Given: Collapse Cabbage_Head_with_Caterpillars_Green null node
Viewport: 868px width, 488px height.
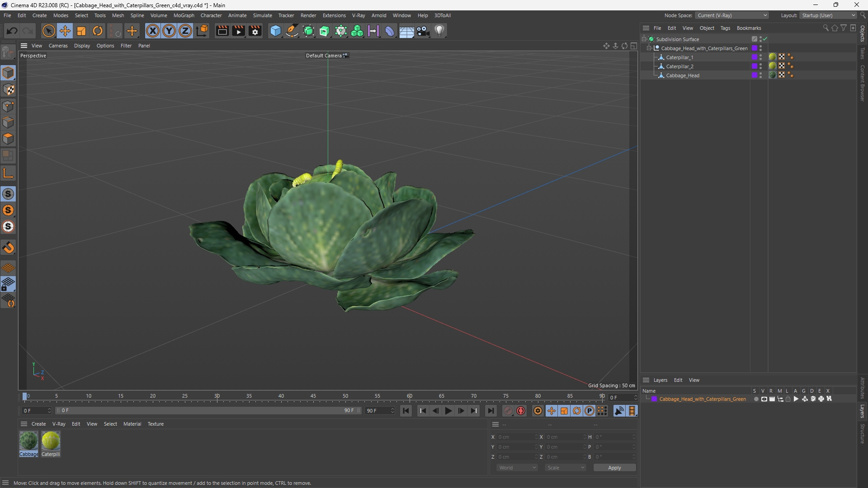Looking at the screenshot, I should [x=649, y=48].
